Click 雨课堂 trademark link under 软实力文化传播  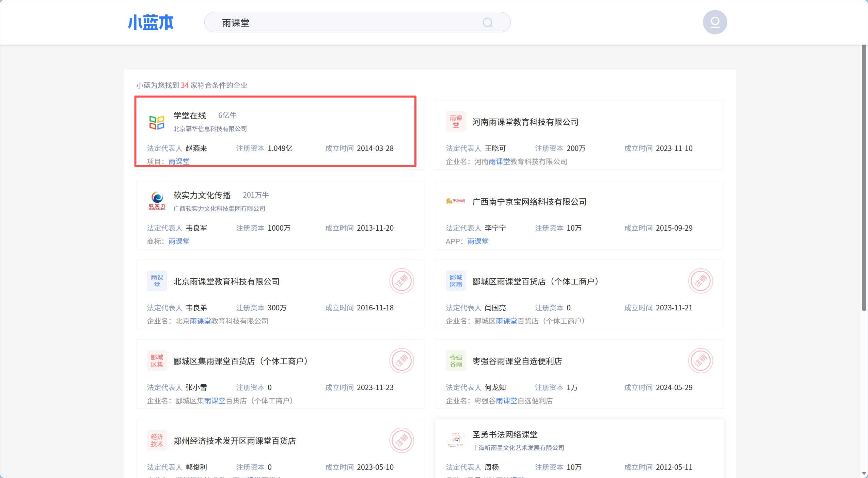179,241
